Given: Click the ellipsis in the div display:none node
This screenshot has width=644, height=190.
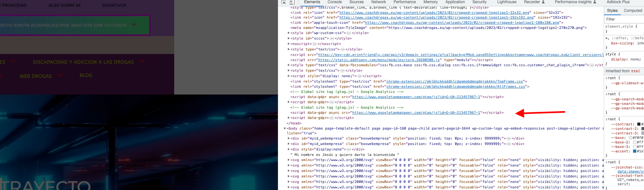Looking at the screenshot, I should tap(349, 149).
